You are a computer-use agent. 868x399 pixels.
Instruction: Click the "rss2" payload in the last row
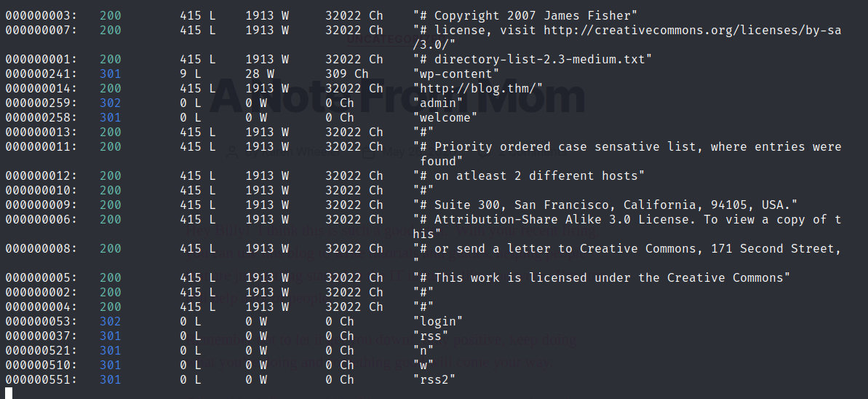pyautogui.click(x=434, y=379)
